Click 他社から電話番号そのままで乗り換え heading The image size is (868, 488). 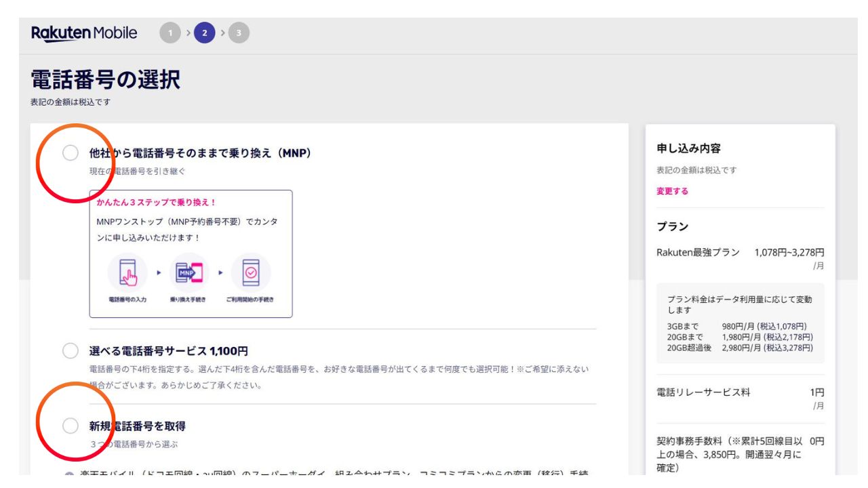pos(200,153)
